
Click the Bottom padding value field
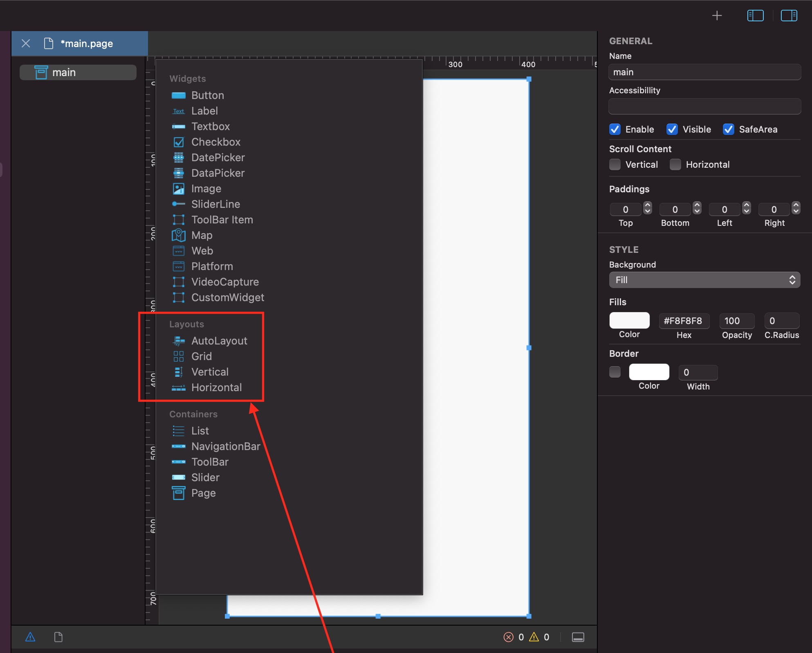[x=675, y=209]
